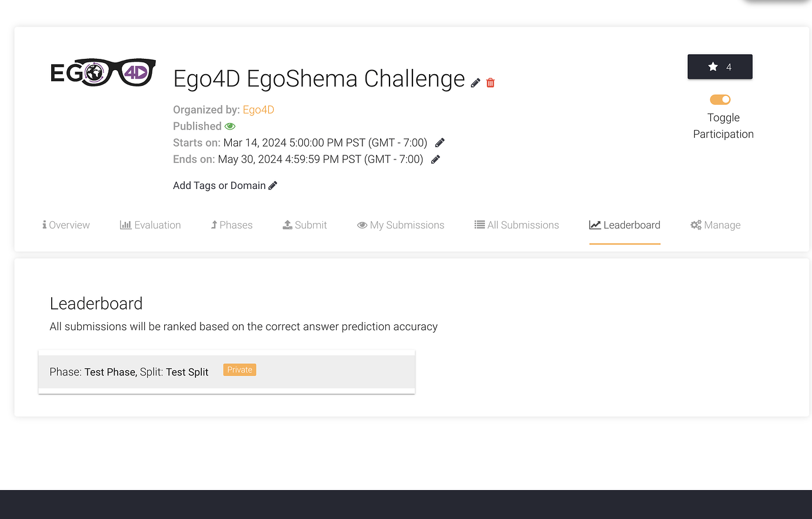Click the star icon to star the challenge

(x=713, y=66)
